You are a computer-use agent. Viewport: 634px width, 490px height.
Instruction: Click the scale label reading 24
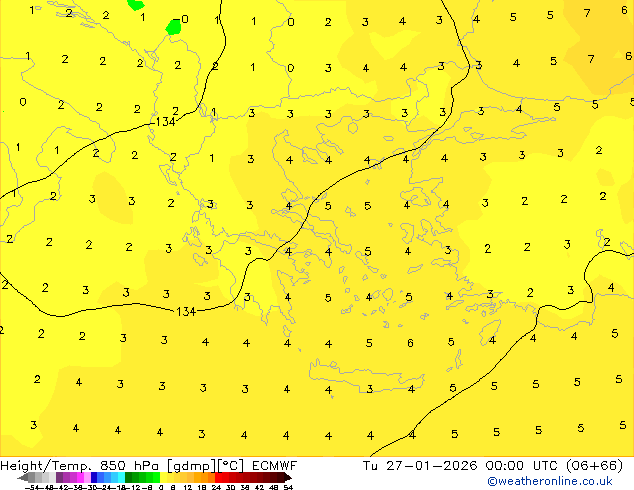click(216, 487)
